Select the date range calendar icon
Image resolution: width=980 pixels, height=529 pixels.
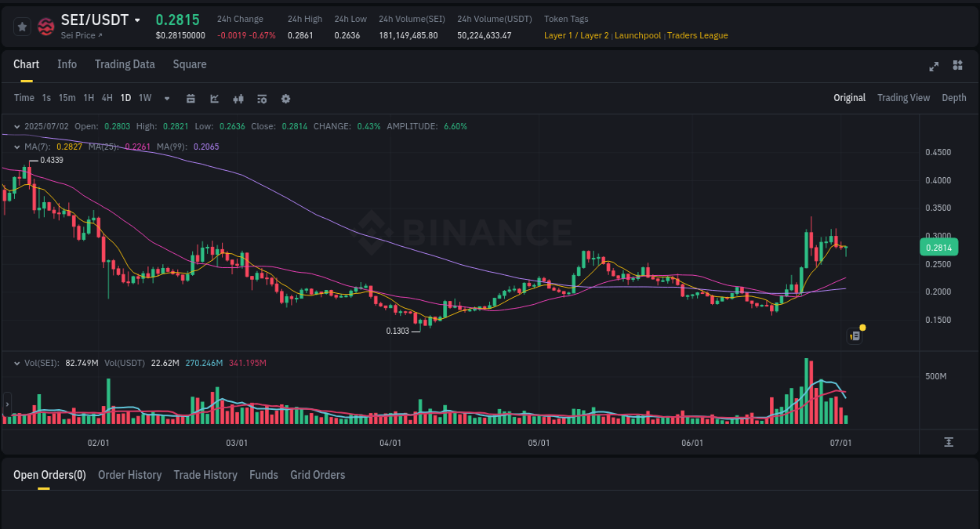191,98
